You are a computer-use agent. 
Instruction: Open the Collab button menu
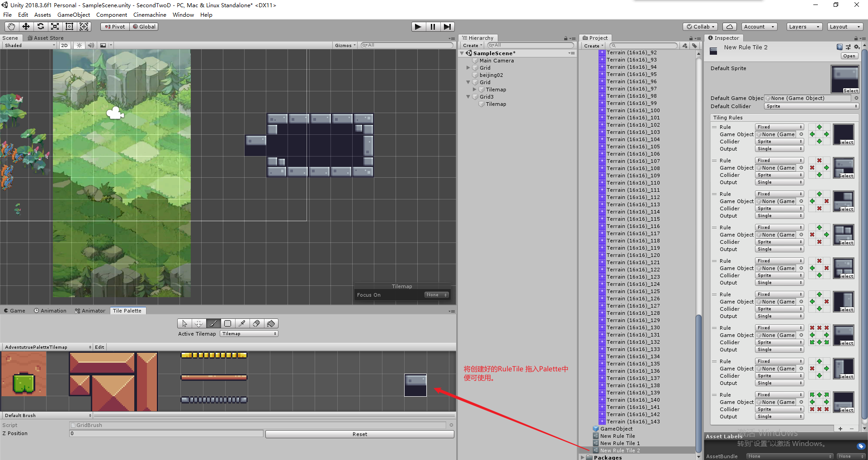click(x=701, y=27)
